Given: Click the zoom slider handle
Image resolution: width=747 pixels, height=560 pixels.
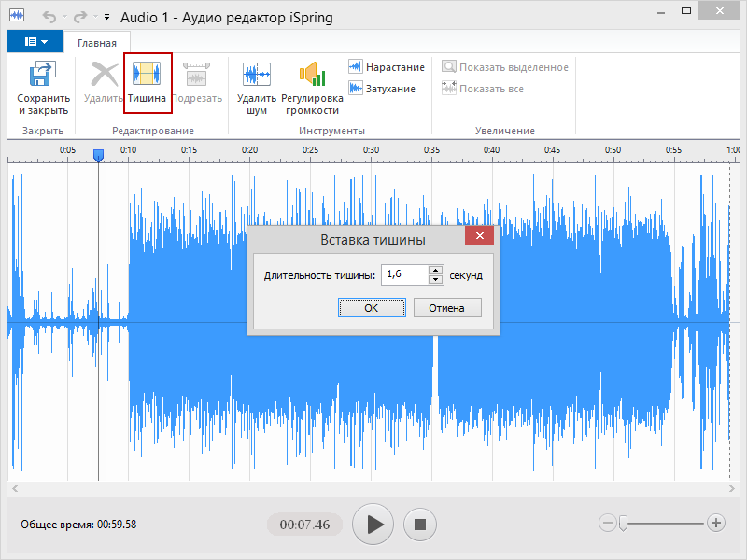Looking at the screenshot, I should (x=623, y=523).
